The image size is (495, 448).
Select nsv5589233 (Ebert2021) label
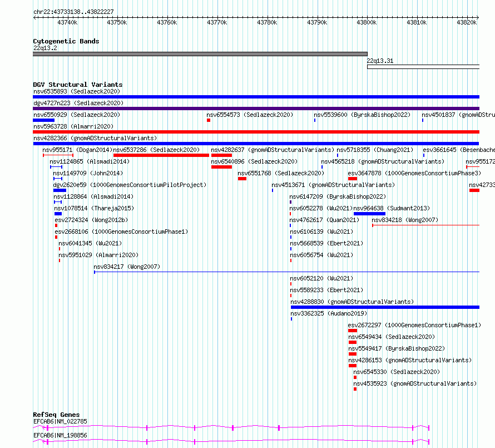[326, 291]
